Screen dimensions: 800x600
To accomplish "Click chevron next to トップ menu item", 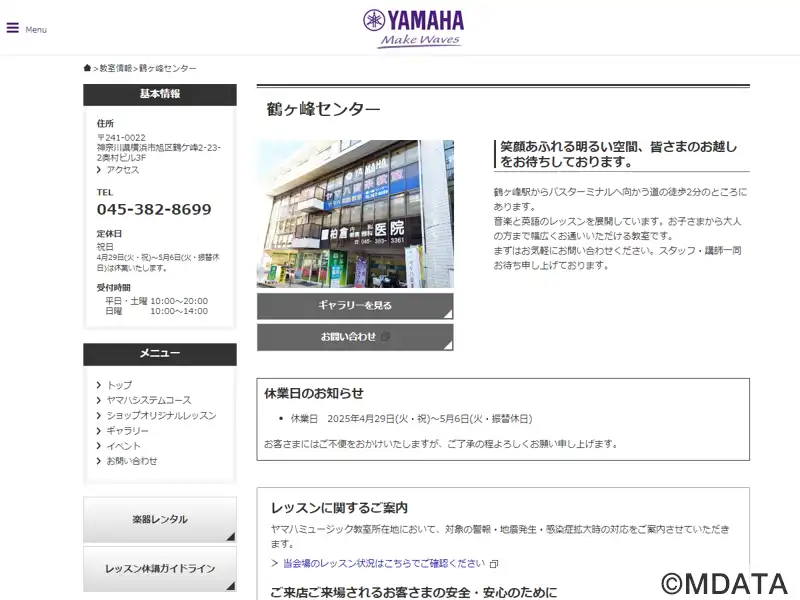I will (x=99, y=385).
